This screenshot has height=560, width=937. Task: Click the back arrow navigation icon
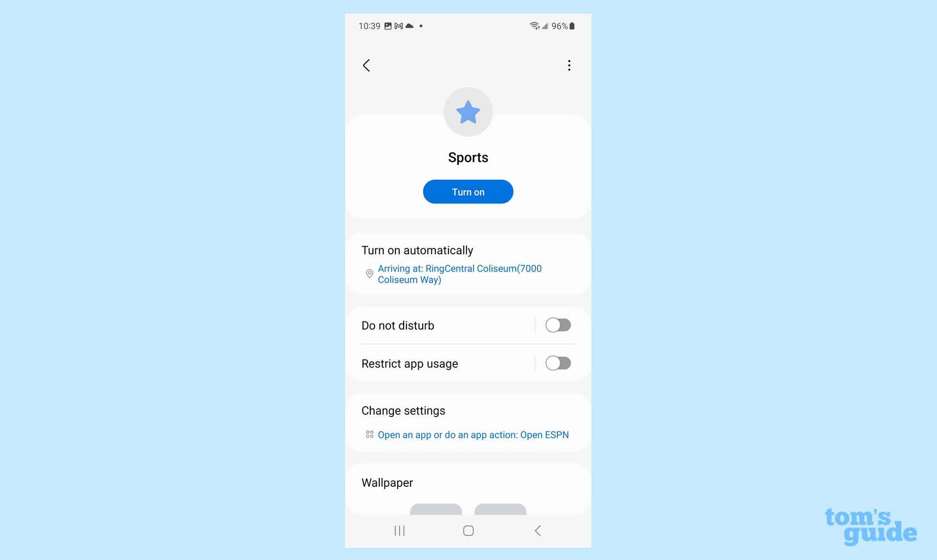click(x=367, y=65)
